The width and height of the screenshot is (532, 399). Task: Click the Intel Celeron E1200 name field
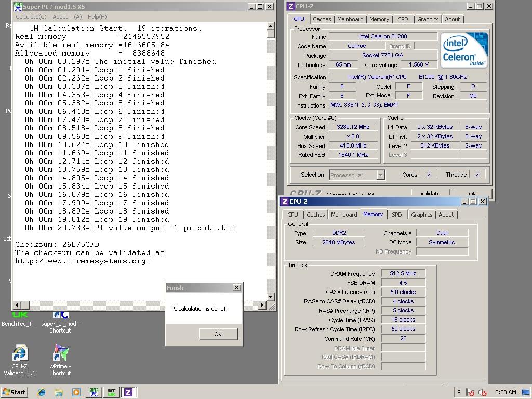click(383, 36)
